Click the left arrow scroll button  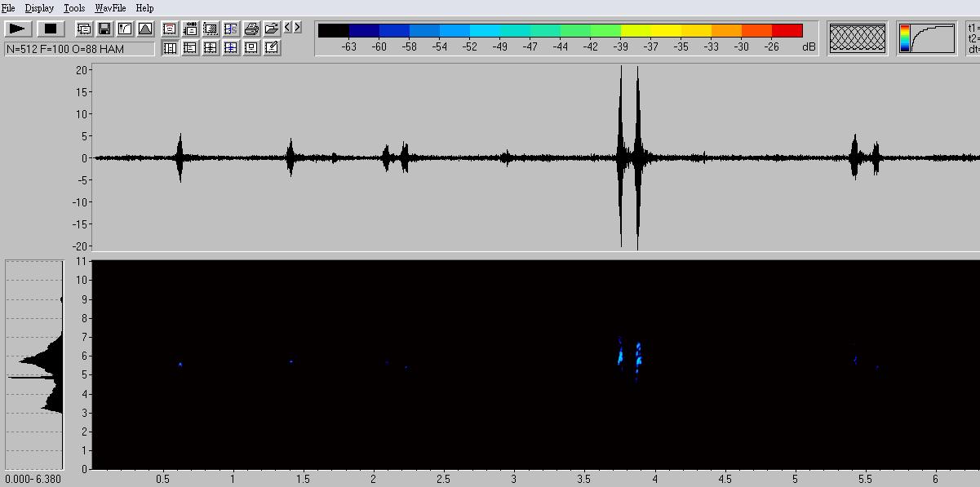pyautogui.click(x=288, y=28)
